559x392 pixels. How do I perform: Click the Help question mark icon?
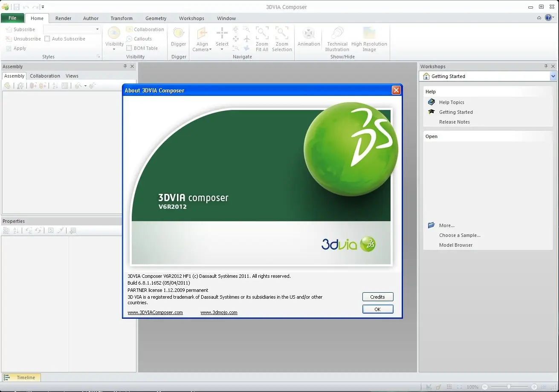[548, 18]
